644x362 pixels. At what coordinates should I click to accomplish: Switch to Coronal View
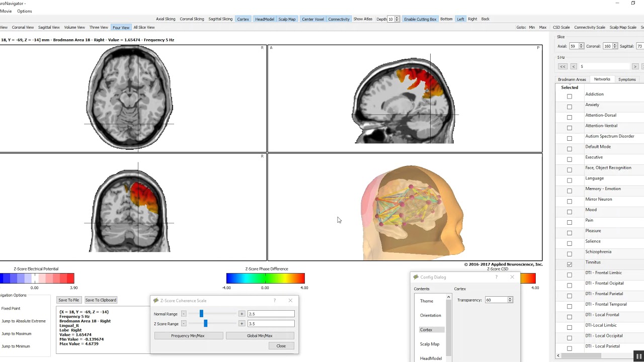23,27
